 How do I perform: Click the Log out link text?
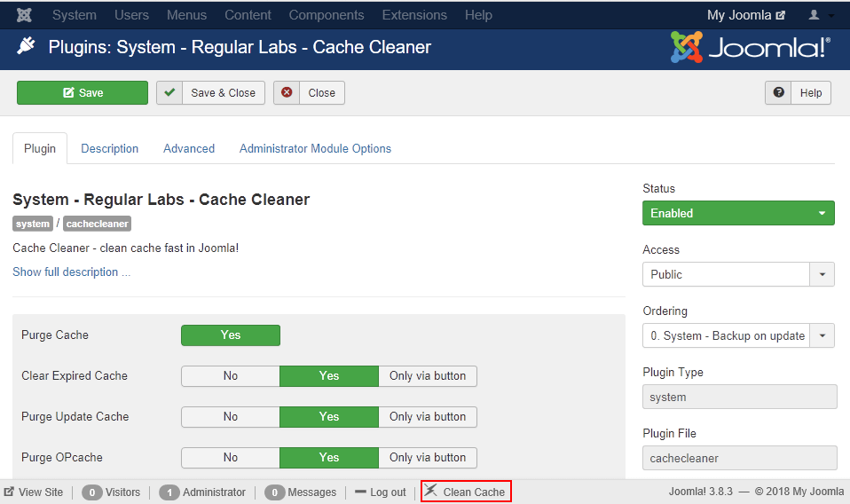pyautogui.click(x=388, y=492)
